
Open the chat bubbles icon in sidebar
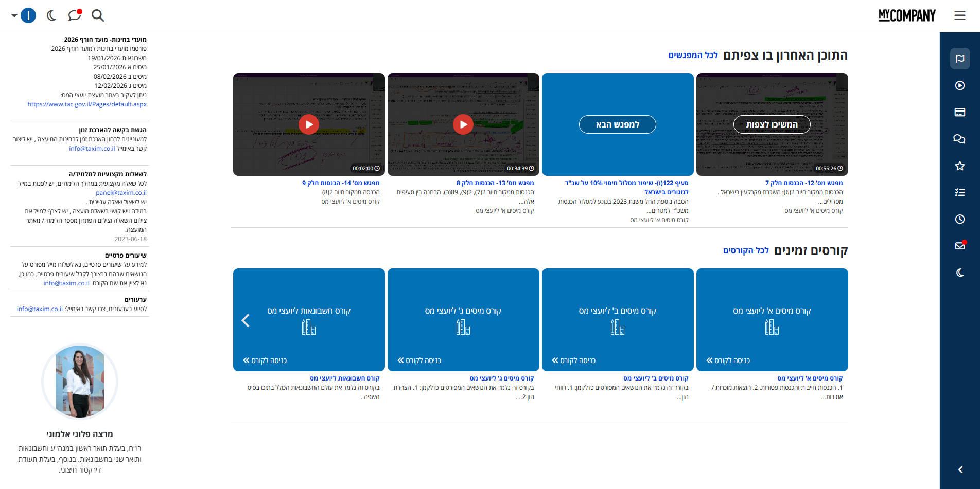(959, 139)
